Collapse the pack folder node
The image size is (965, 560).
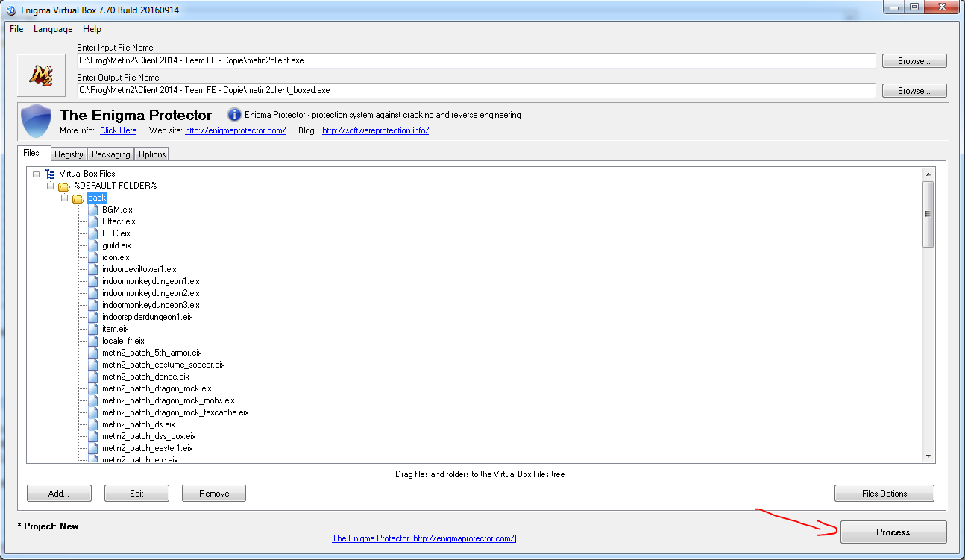(x=64, y=198)
